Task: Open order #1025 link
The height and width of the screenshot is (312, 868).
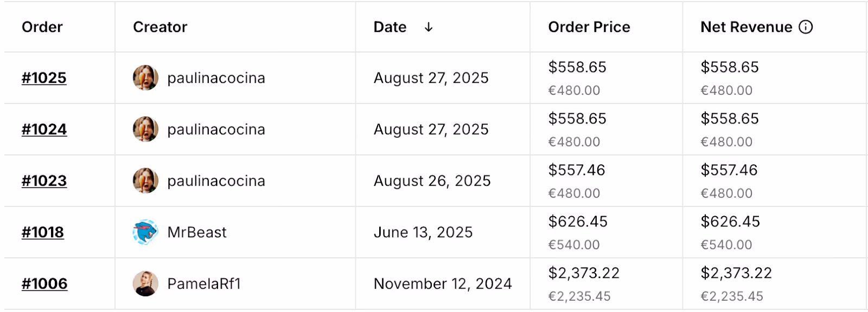Action: [x=44, y=78]
